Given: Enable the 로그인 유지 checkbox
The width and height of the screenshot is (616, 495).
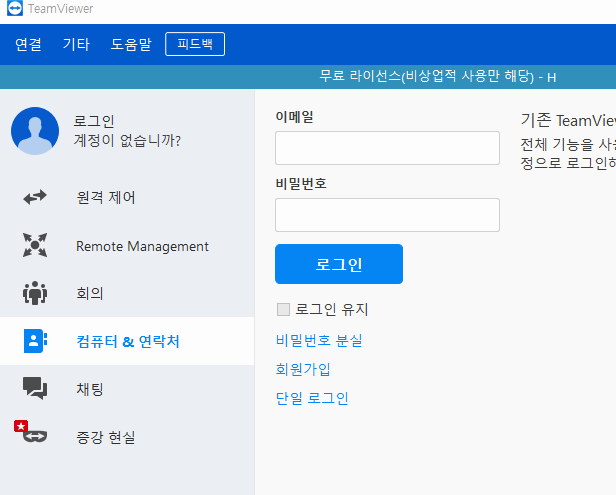Looking at the screenshot, I should (x=283, y=310).
